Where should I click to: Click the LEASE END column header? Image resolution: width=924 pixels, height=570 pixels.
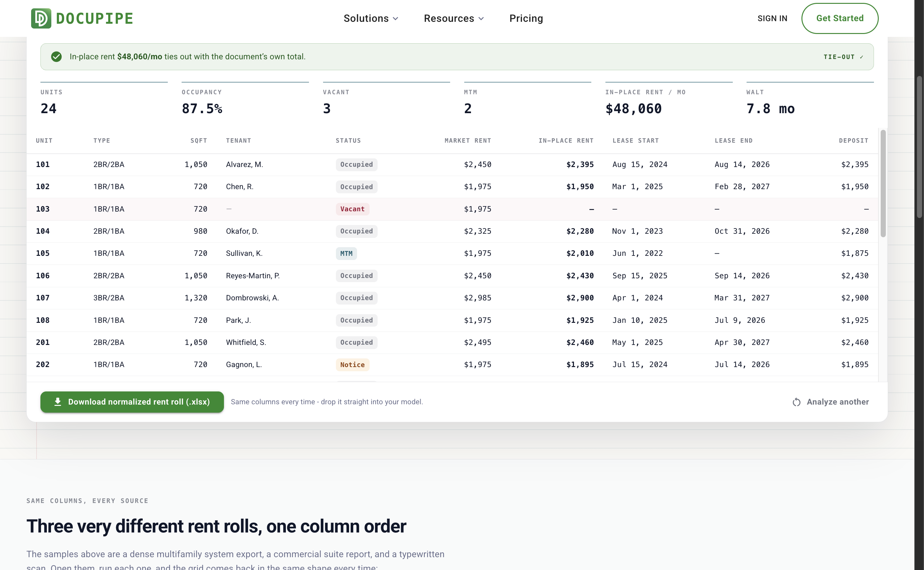pyautogui.click(x=733, y=141)
